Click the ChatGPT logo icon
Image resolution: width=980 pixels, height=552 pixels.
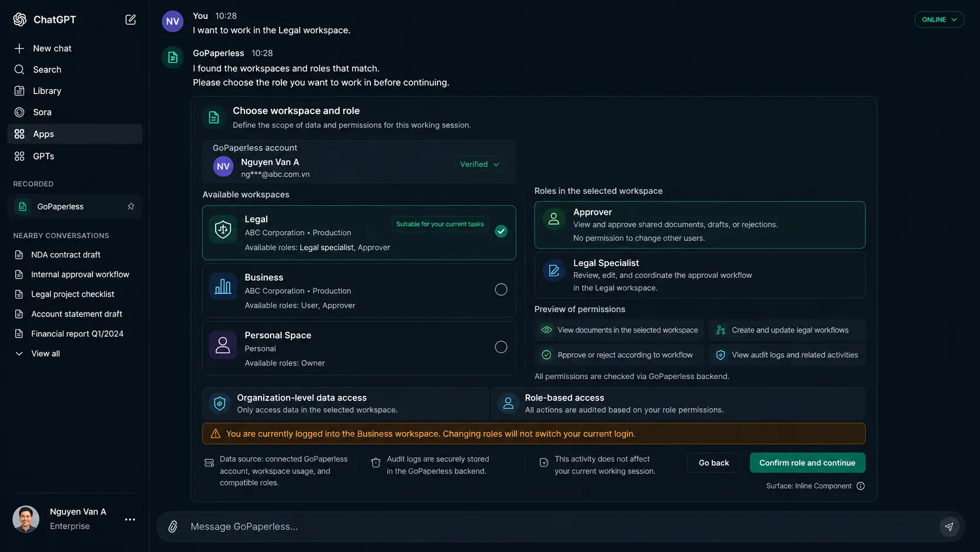coord(20,19)
